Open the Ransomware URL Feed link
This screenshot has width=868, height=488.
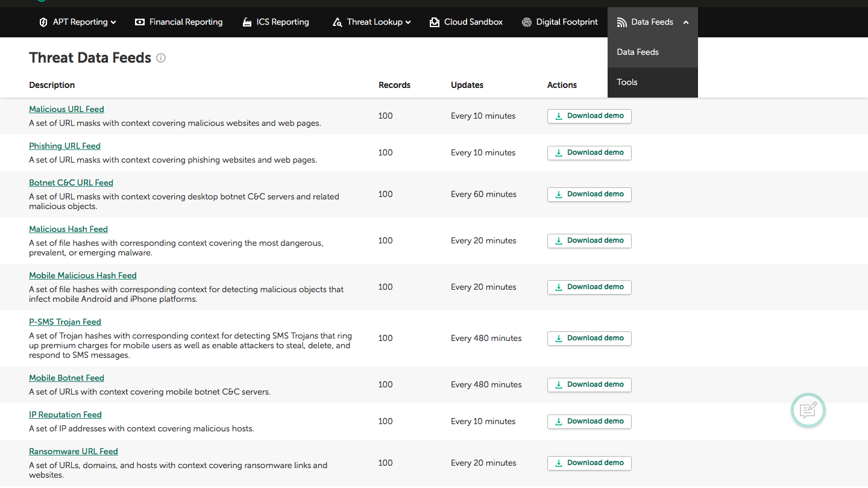pyautogui.click(x=74, y=451)
